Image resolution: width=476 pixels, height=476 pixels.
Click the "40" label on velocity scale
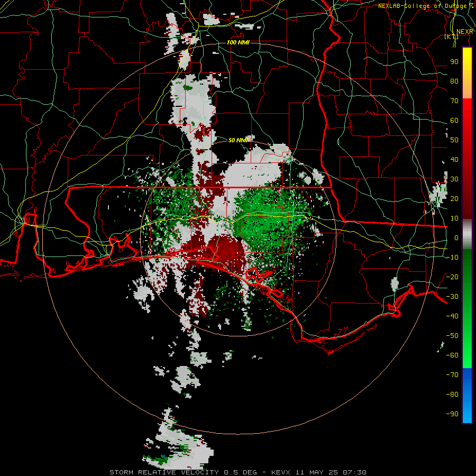click(454, 159)
